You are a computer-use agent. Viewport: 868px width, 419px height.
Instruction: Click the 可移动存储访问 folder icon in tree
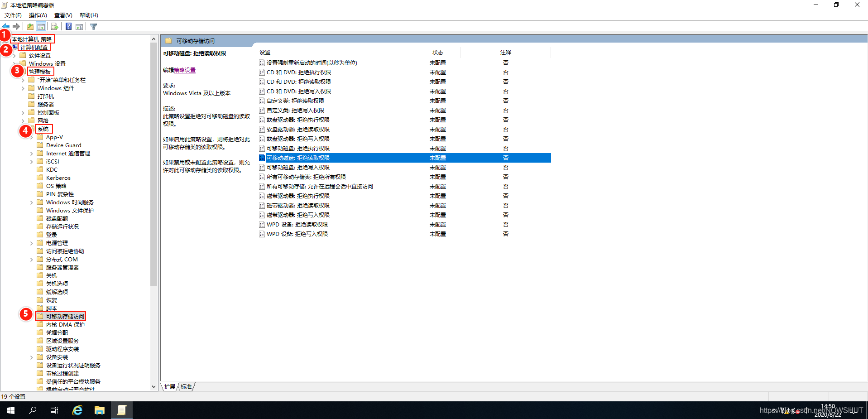(40, 316)
